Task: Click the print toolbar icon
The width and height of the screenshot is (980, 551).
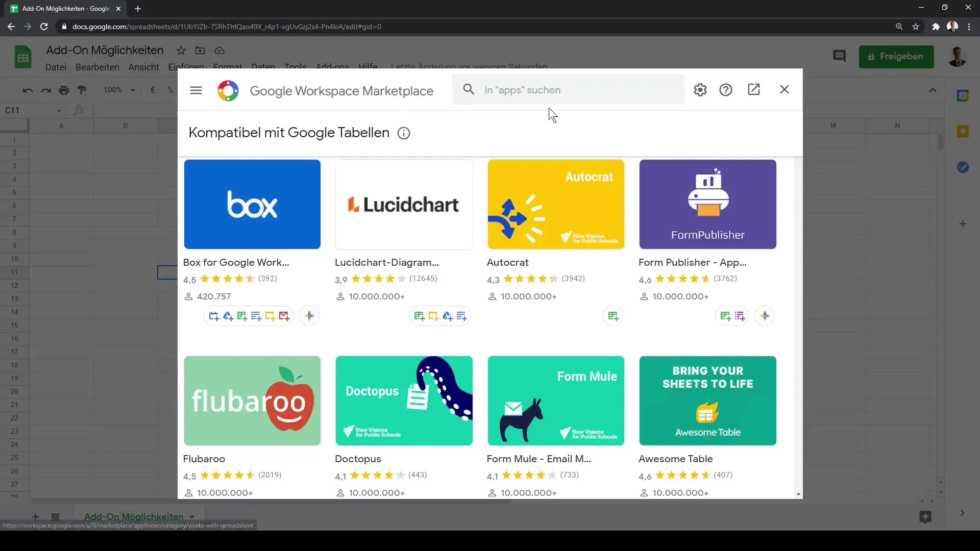Action: [64, 90]
